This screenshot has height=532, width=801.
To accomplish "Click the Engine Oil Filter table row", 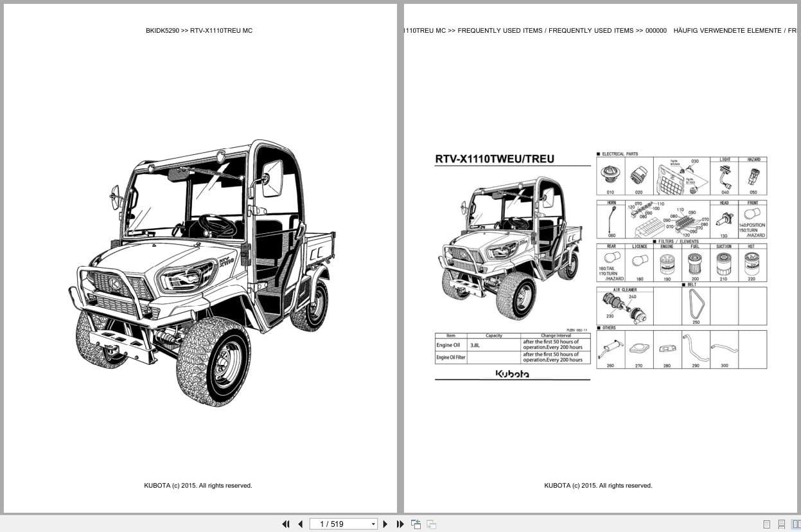I will (512, 357).
